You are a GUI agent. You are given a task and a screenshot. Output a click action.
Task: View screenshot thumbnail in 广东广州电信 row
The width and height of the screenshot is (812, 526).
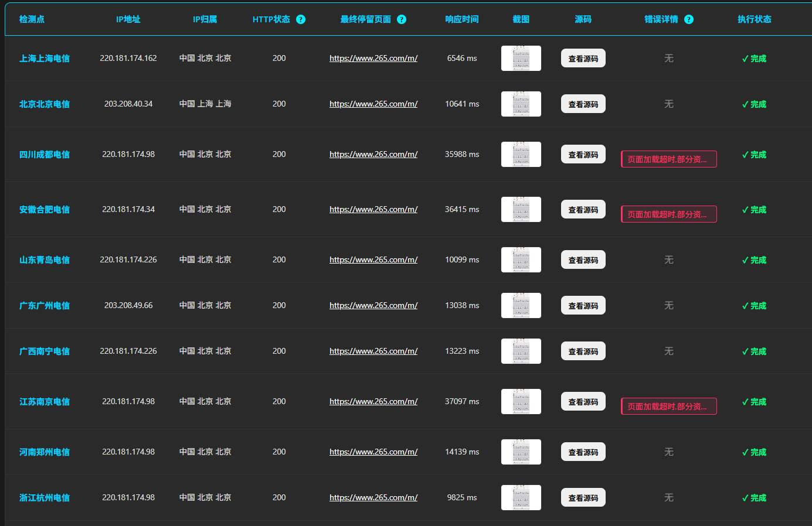click(x=521, y=306)
